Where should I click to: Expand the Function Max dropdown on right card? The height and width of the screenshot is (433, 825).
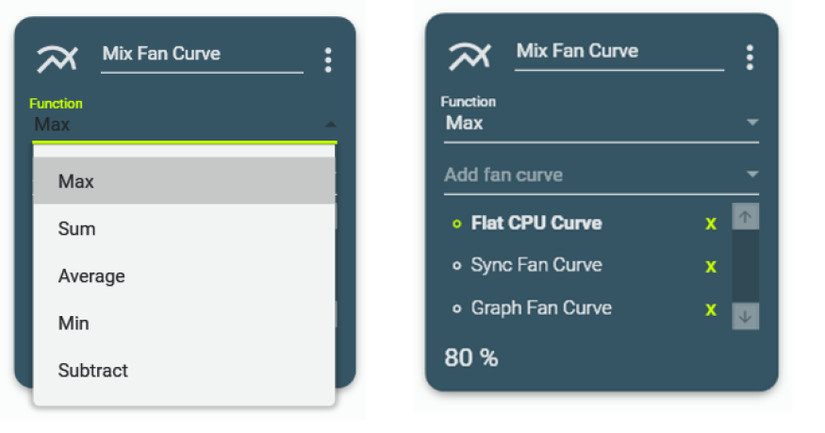(752, 123)
